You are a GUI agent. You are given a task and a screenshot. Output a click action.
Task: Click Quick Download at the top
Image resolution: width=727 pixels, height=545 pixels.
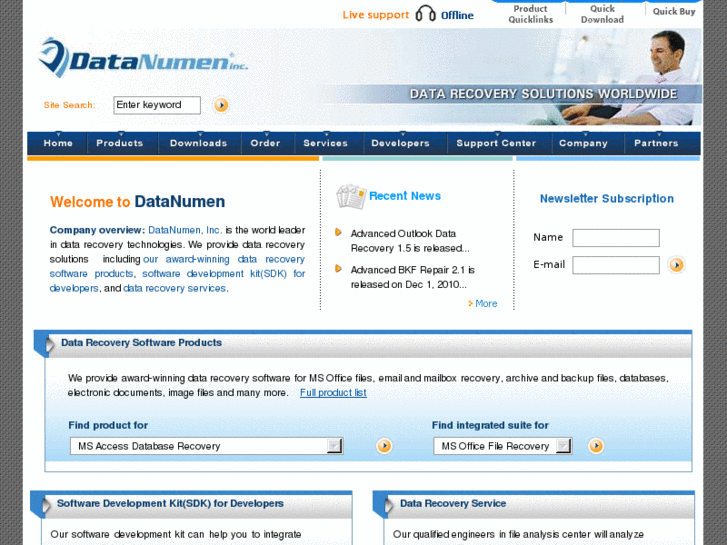[602, 14]
